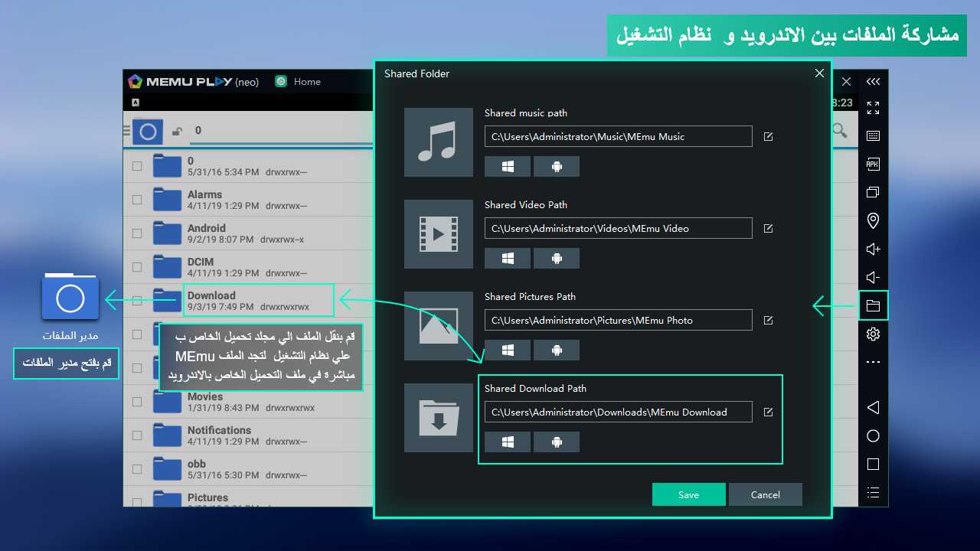This screenshot has height=551, width=980.
Task: Open keyboard mapping in the MEmu sidebar
Action: (x=873, y=136)
